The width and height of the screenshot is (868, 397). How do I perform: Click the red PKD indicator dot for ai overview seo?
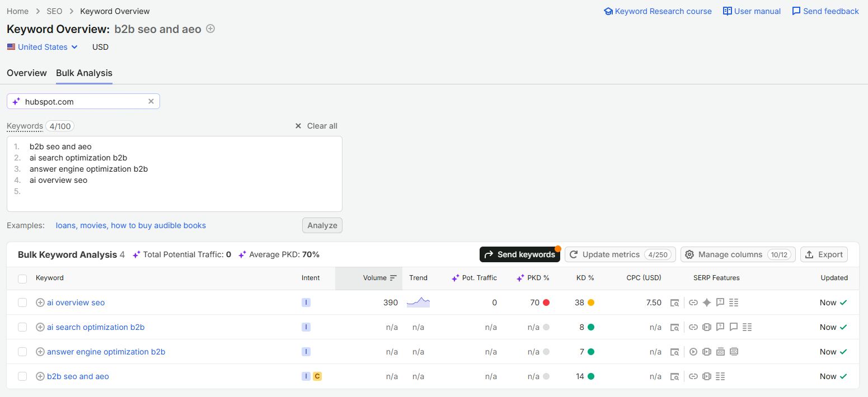pyautogui.click(x=546, y=303)
